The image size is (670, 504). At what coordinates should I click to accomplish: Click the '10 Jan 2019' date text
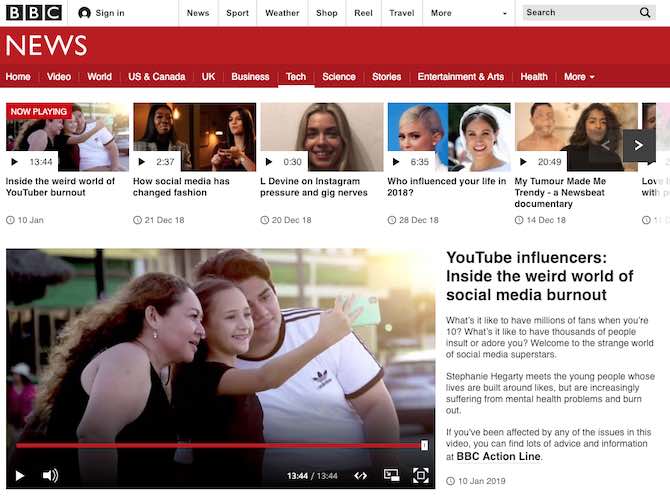point(482,481)
